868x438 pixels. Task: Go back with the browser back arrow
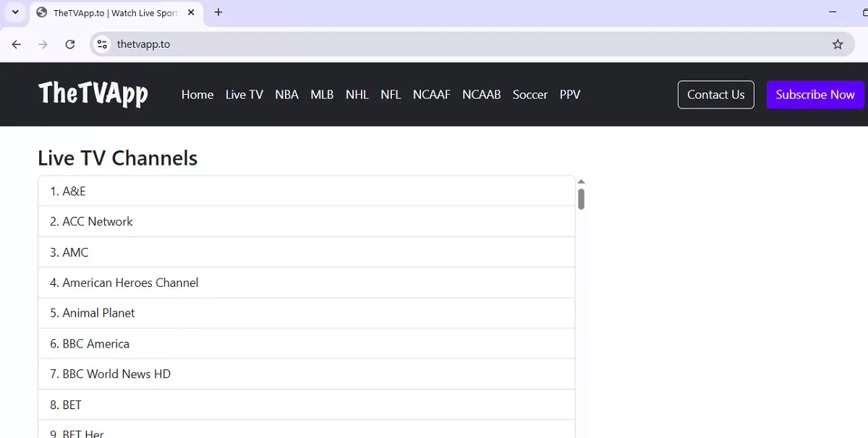(x=17, y=44)
